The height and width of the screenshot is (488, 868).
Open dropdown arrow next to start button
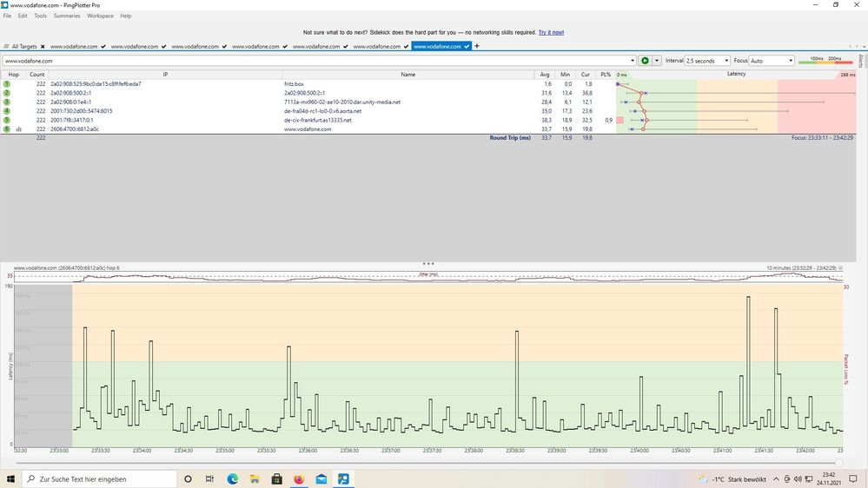656,61
